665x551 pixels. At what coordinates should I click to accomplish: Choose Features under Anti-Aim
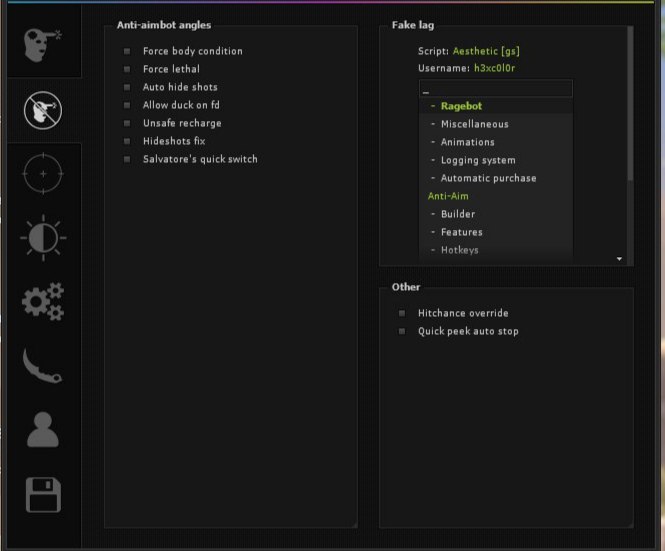click(495, 232)
